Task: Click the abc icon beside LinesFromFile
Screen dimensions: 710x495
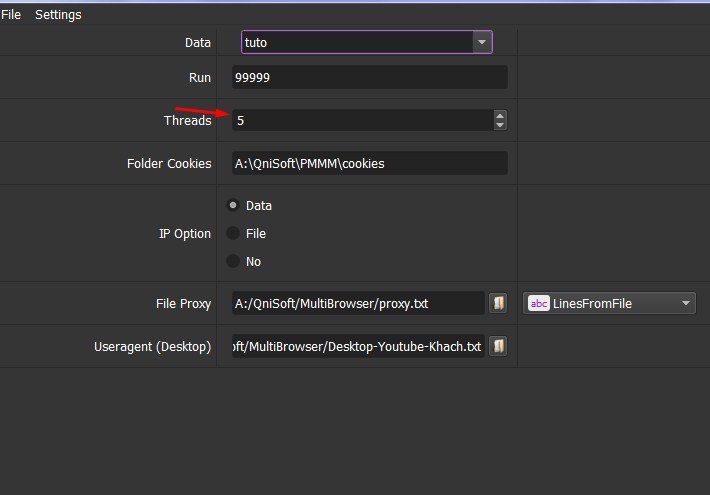Action: tap(538, 303)
